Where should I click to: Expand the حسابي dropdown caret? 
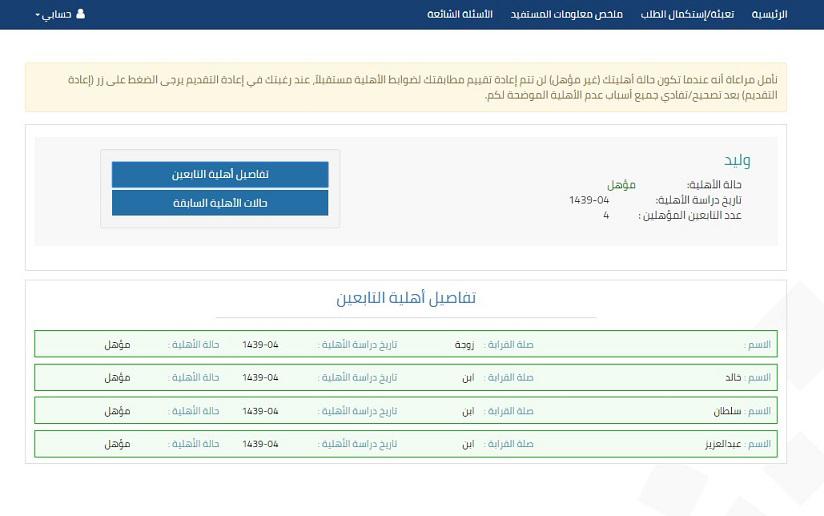(38, 15)
